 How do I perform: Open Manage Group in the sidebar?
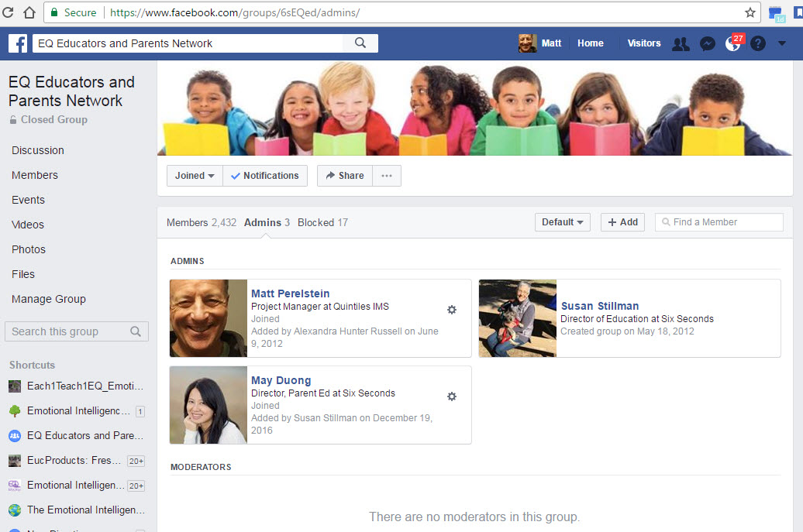point(49,299)
